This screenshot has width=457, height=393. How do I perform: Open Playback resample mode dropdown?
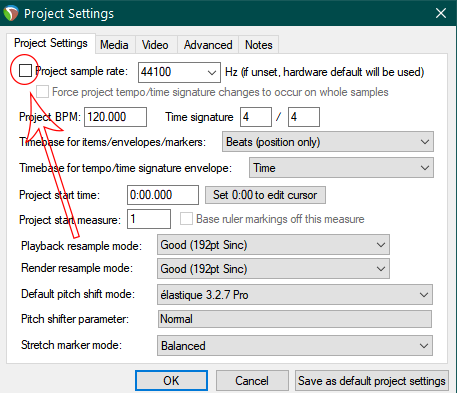273,245
